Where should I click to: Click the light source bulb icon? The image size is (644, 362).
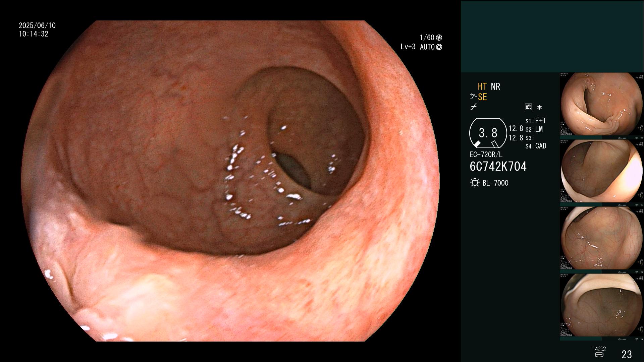[x=475, y=183]
